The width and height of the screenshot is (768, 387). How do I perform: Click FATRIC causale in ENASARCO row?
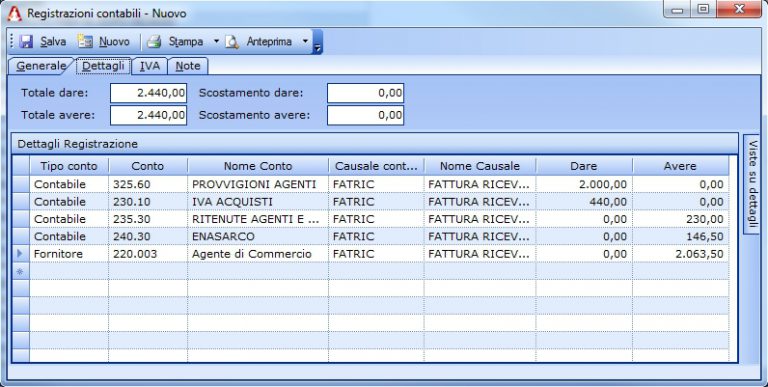[376, 237]
